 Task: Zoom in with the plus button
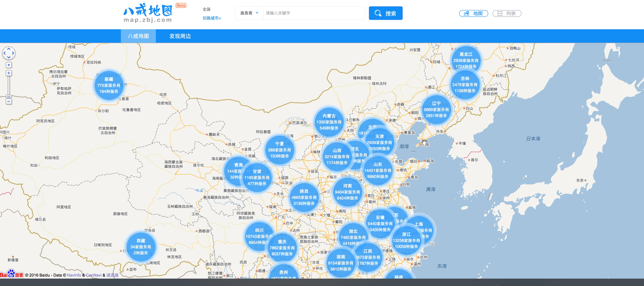pos(9,73)
